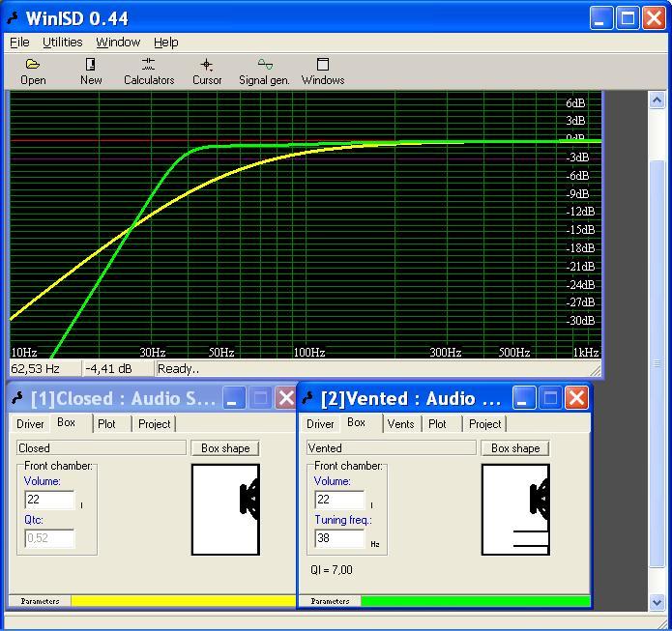Image resolution: width=672 pixels, height=631 pixels.
Task: Click the Qtc field showing 0,52
Action: tap(49, 538)
